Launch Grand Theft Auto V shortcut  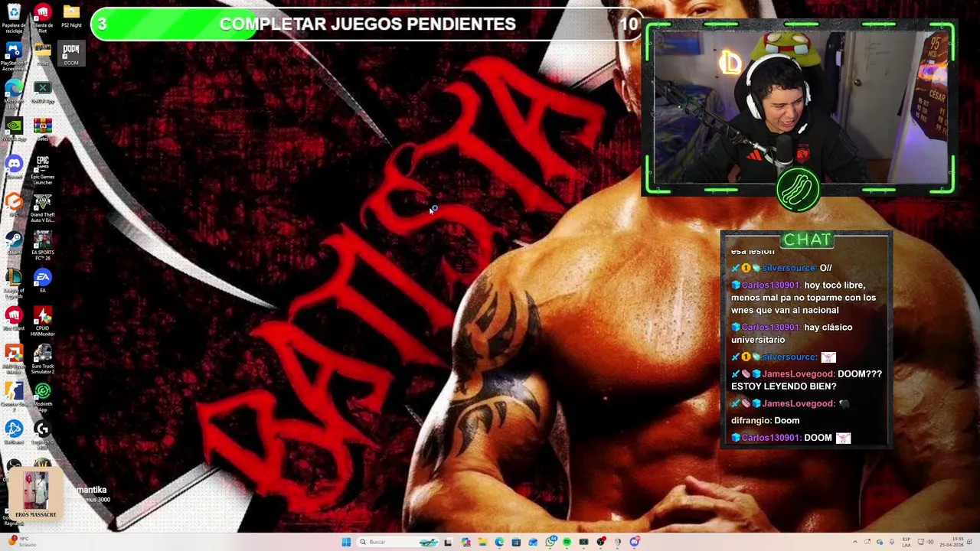tap(42, 208)
